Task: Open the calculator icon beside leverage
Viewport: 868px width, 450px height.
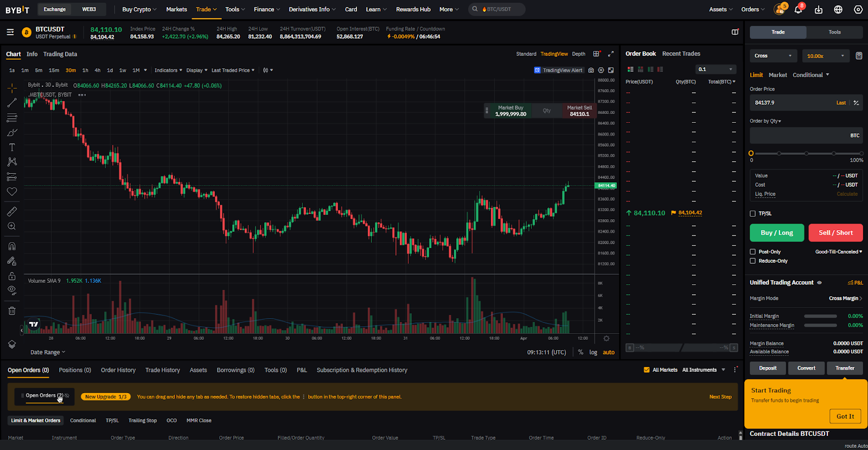Action: tap(859, 56)
